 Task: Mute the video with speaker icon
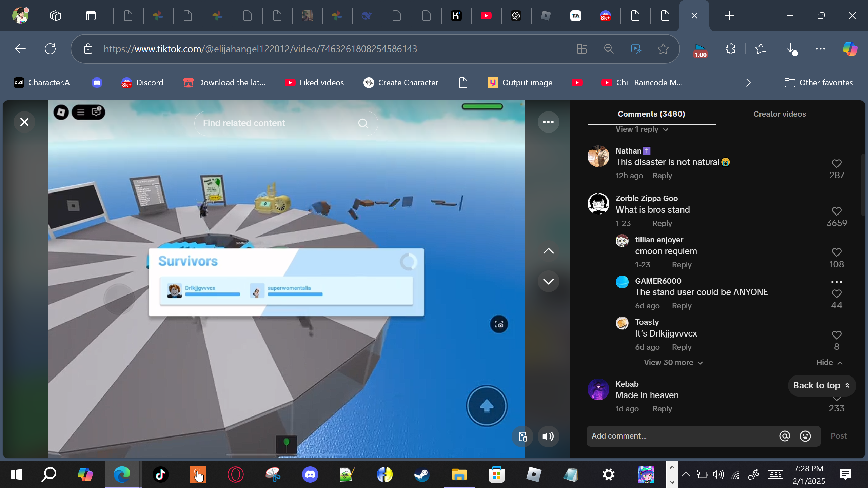tap(548, 436)
